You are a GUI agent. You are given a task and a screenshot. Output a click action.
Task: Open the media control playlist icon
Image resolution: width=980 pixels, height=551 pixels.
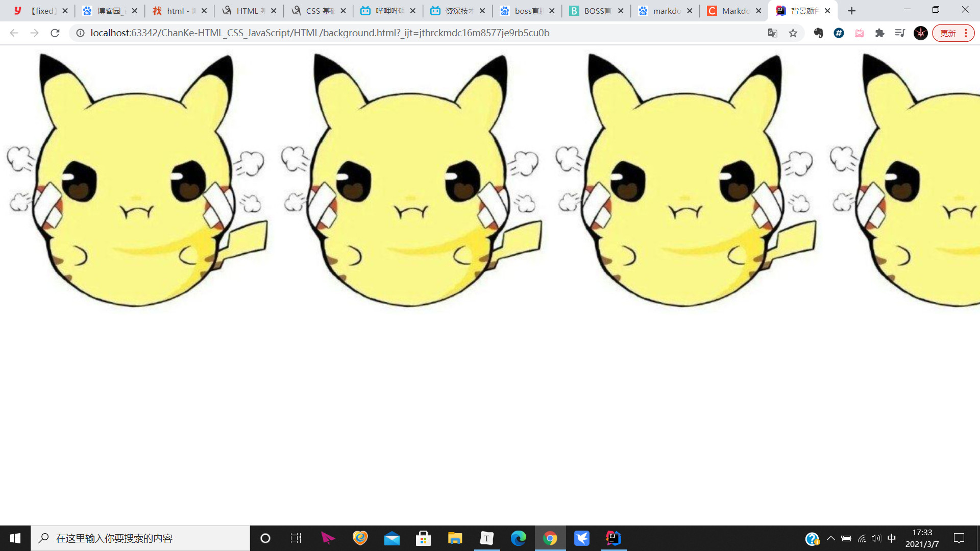tap(900, 33)
